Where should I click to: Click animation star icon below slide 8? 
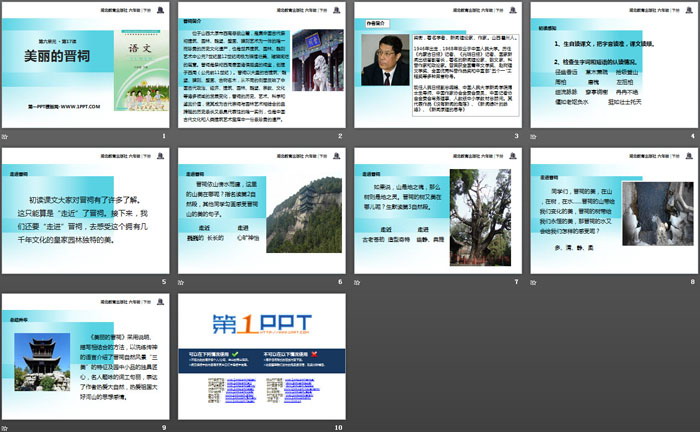click(533, 282)
